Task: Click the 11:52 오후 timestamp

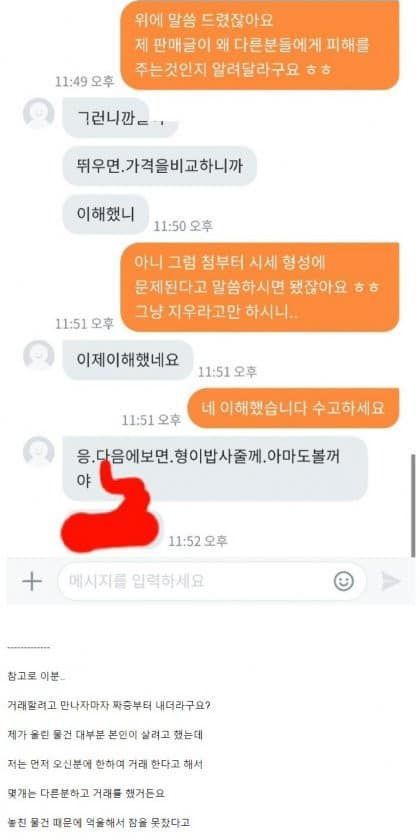Action: point(198,541)
